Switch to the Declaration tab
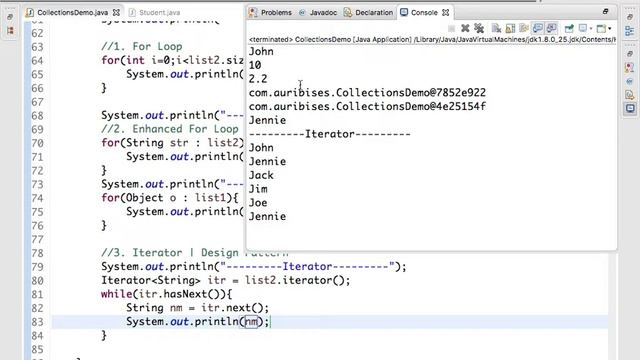 click(x=368, y=13)
